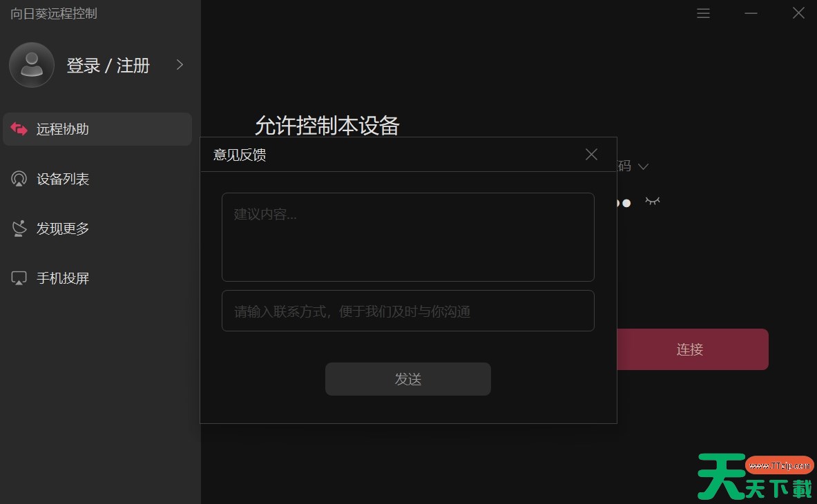Viewport: 817px width, 504px height.
Task: Expand the verification code dropdown arrow
Action: (x=643, y=166)
